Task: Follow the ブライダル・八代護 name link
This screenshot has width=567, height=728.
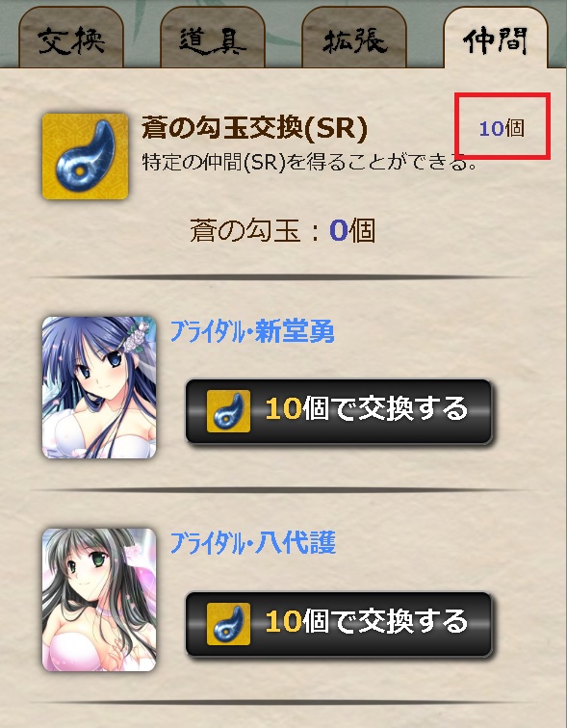Action: tap(253, 543)
